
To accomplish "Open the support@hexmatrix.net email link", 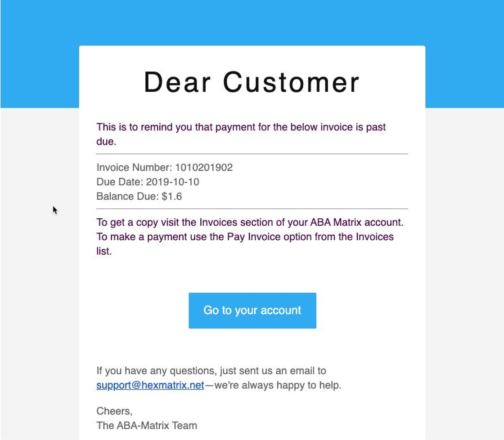I will pyautogui.click(x=150, y=386).
